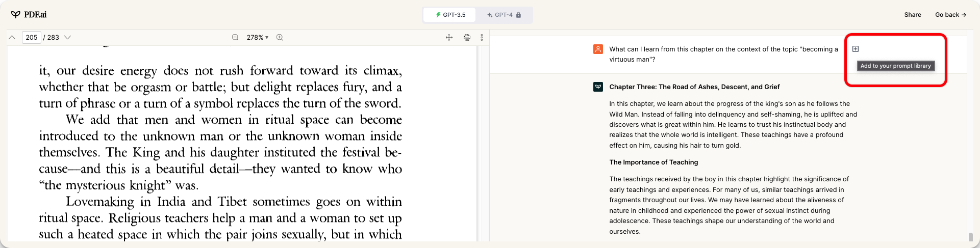Image resolution: width=980 pixels, height=248 pixels.
Task: Click the chat panel vertical scrollbar thumb
Action: coord(970,237)
